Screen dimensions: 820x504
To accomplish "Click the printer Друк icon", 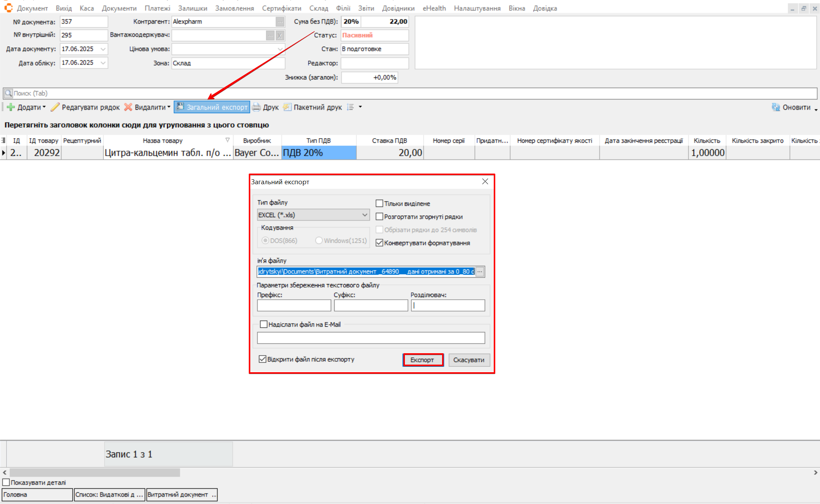I will tap(257, 107).
